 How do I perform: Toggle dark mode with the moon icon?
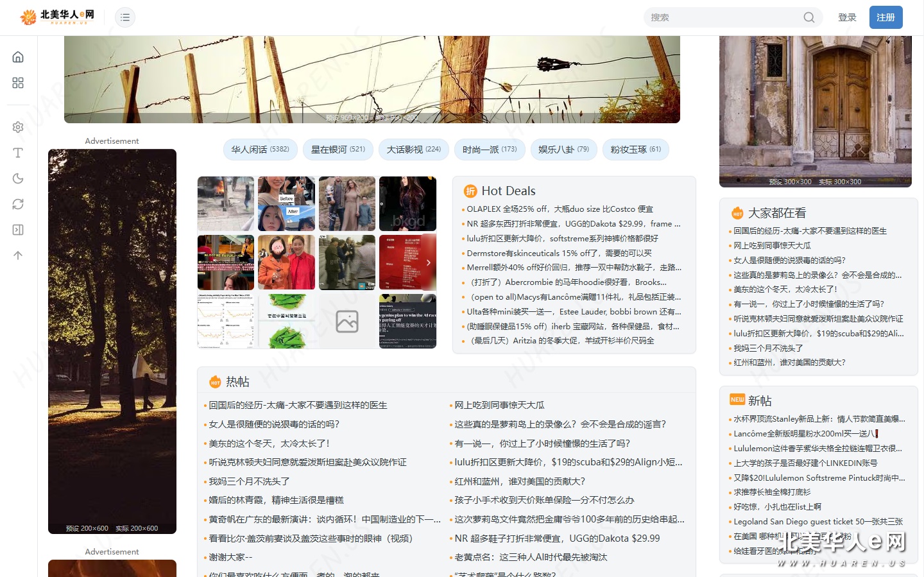18,178
